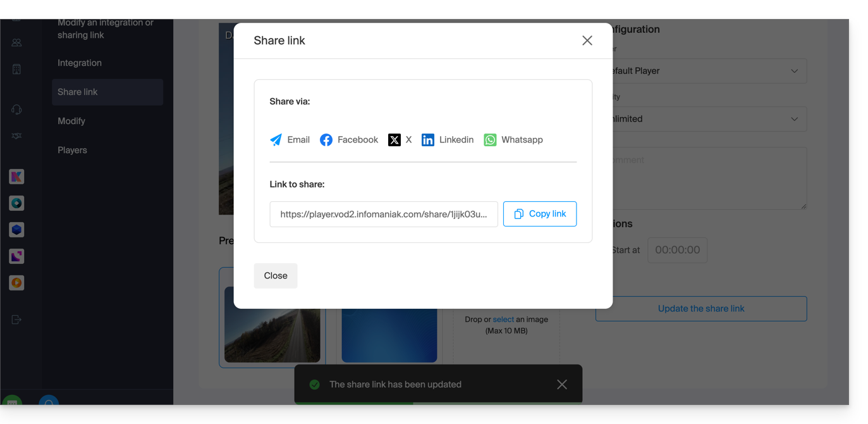Dismiss the share link updated notification
The height and width of the screenshot is (424, 868).
(x=561, y=385)
